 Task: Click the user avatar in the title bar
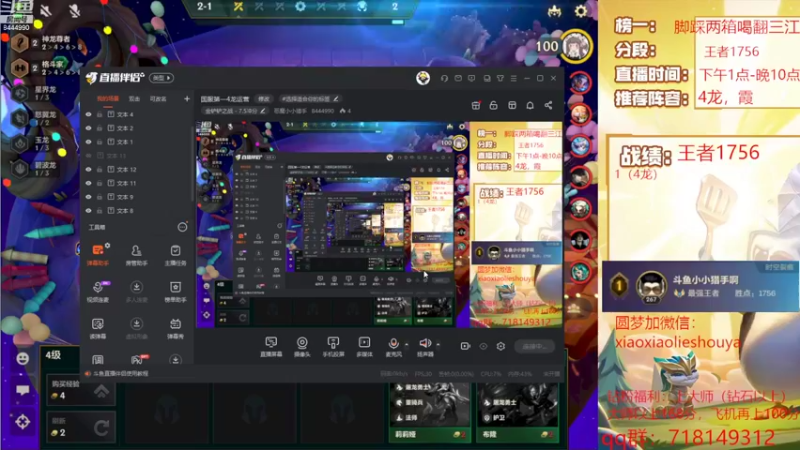(422, 78)
